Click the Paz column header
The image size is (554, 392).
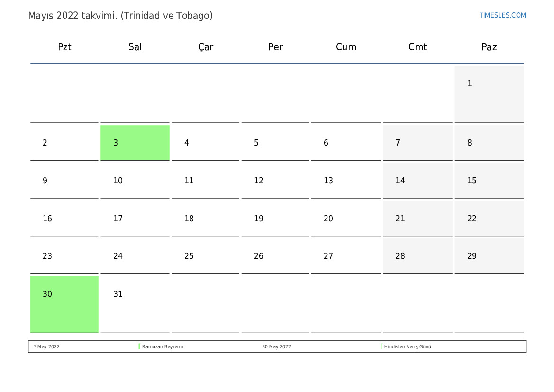point(489,47)
